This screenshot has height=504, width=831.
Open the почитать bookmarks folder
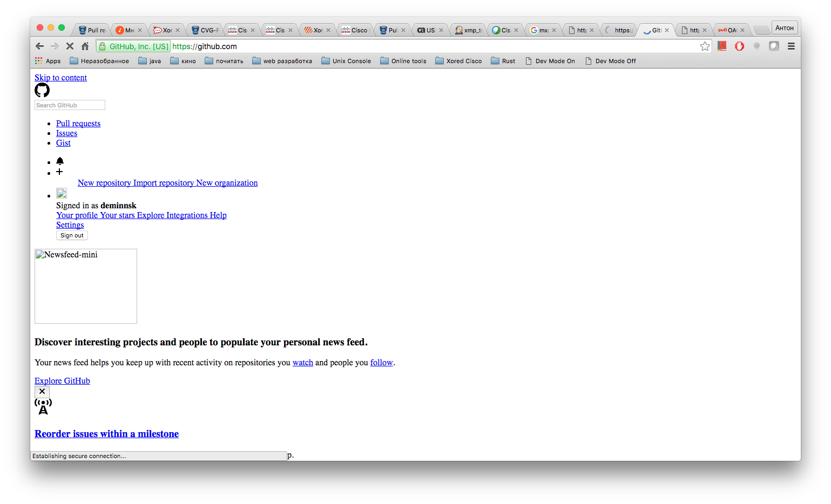[224, 61]
